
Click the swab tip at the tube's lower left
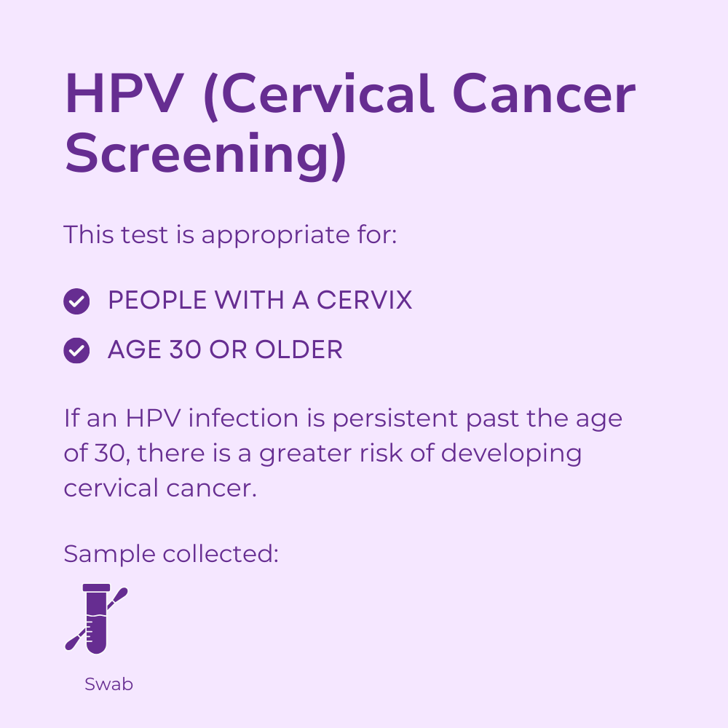71,644
